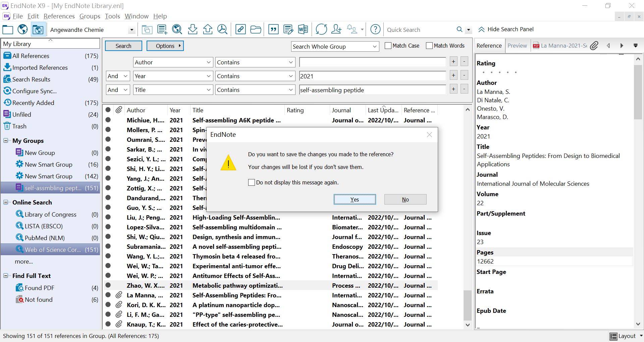Switch to La Manna-2021 PDF tab

point(560,46)
